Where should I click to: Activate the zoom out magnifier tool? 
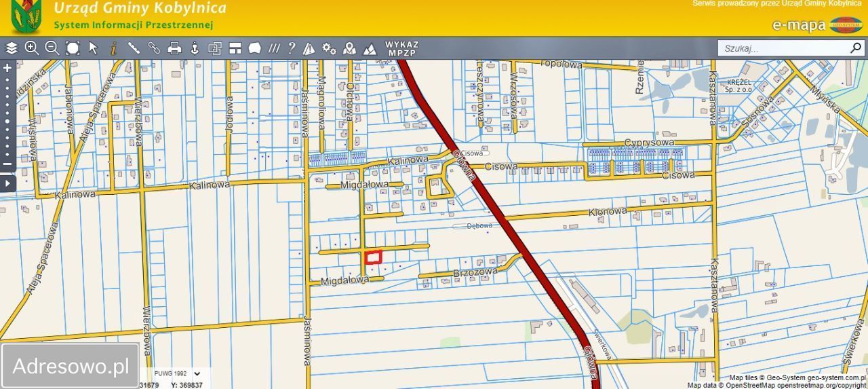pyautogui.click(x=52, y=48)
